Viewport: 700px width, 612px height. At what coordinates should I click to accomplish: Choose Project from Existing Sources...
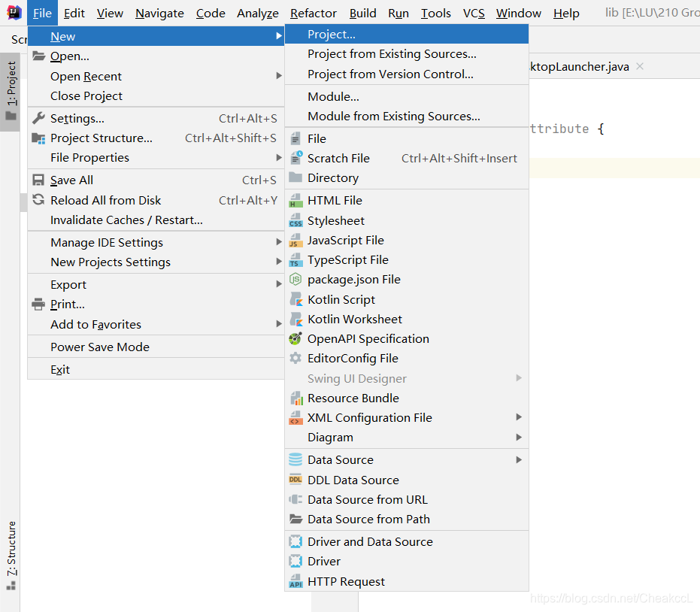click(407, 54)
